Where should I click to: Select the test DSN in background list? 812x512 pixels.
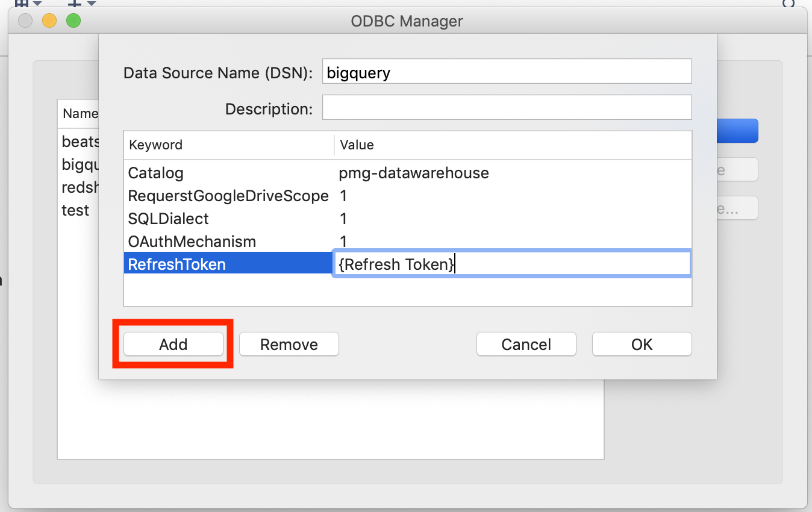[76, 210]
